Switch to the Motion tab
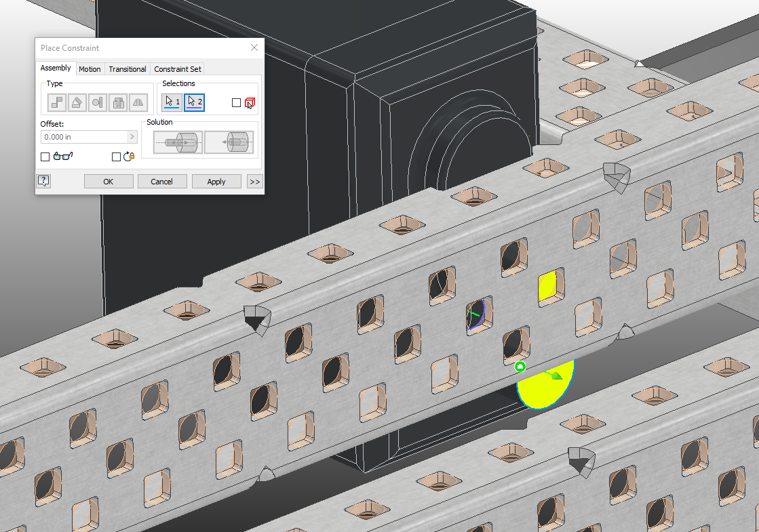 pyautogui.click(x=90, y=69)
